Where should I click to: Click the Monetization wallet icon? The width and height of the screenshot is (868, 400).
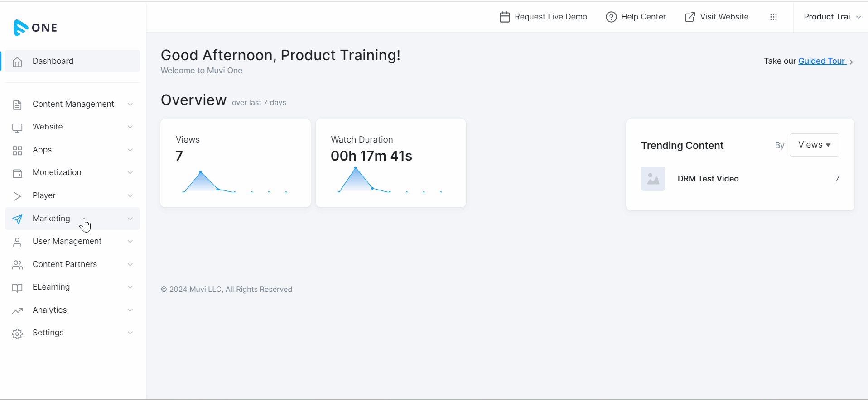[x=17, y=173]
